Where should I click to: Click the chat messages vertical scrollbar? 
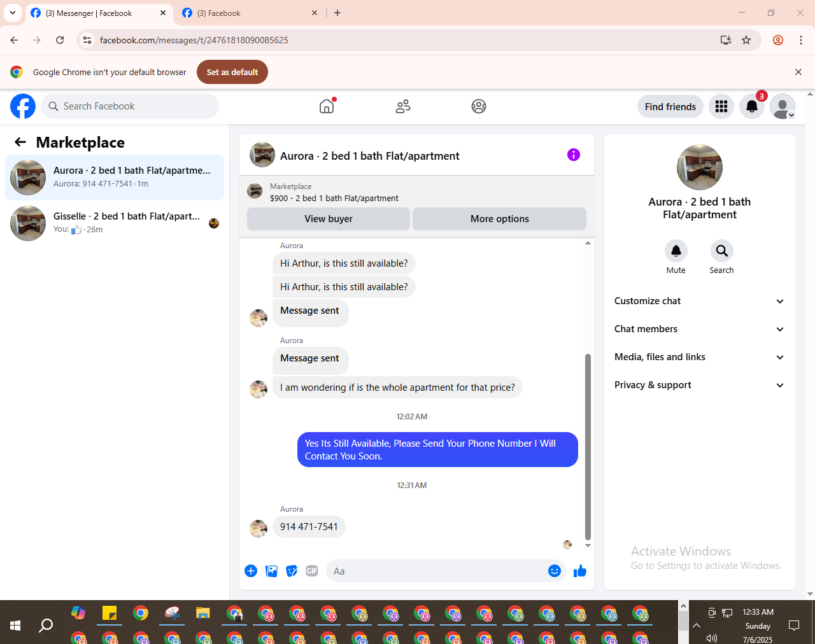588,447
